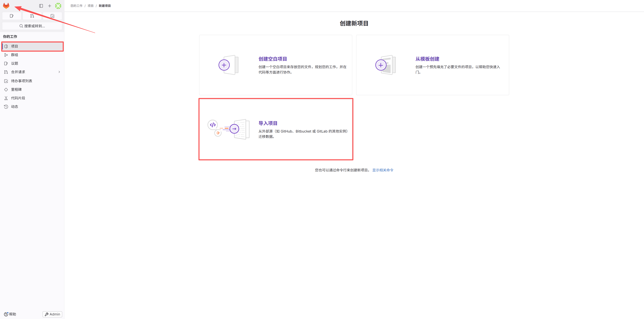Click the text starting 从外部源（如 GitHub
644x319 pixels.
click(x=303, y=134)
